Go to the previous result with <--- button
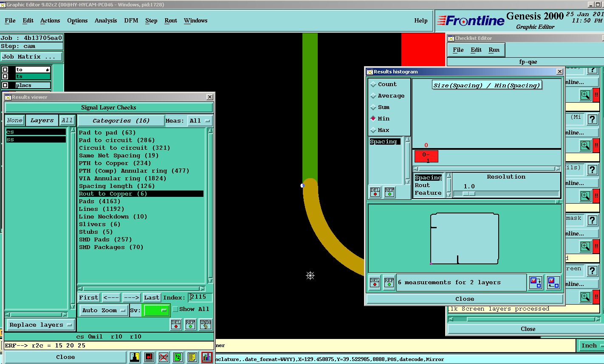This screenshot has height=364, width=604. 111,298
